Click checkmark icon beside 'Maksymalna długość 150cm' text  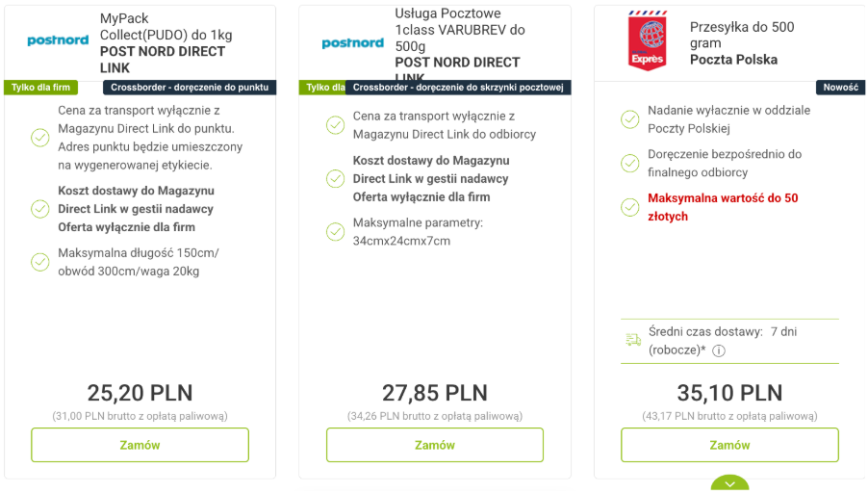coord(40,262)
